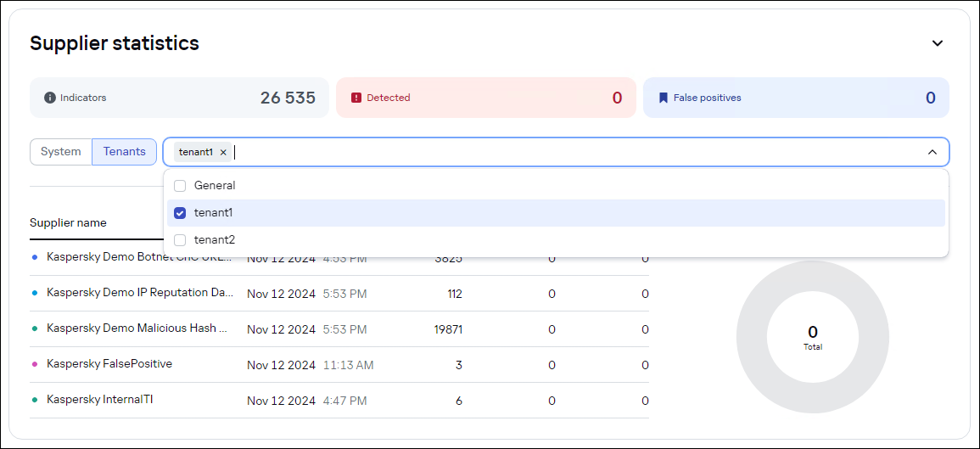The width and height of the screenshot is (980, 449).
Task: Click the teal dot beside Kaspersky InternalTI
Action: 35,400
